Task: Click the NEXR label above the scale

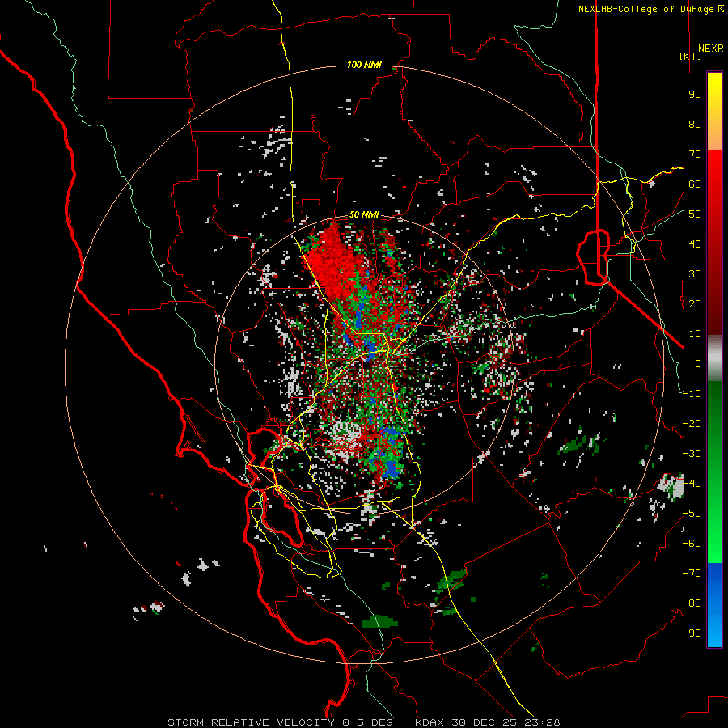Action: point(710,49)
